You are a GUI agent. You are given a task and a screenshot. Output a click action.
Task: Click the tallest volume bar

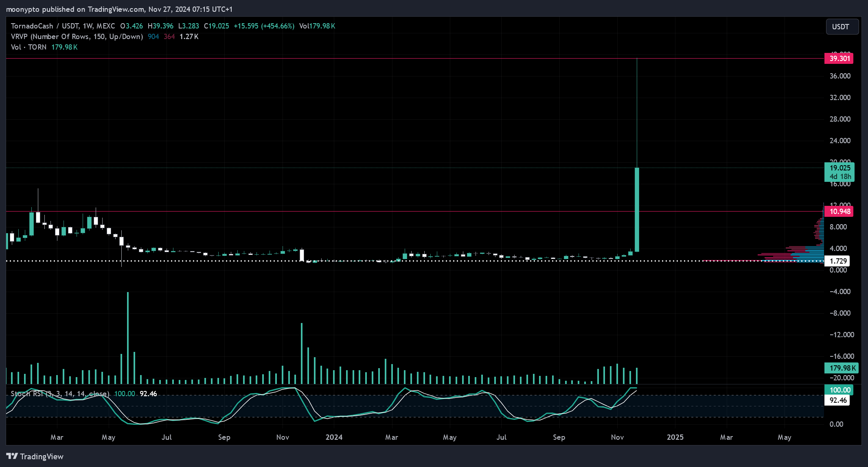pos(128,338)
